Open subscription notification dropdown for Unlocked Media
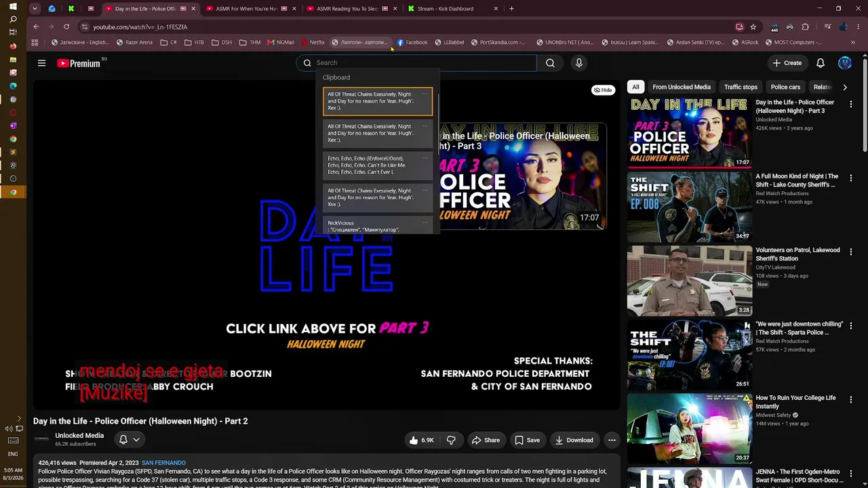Screen dimensions: 868x488 coord(130,440)
